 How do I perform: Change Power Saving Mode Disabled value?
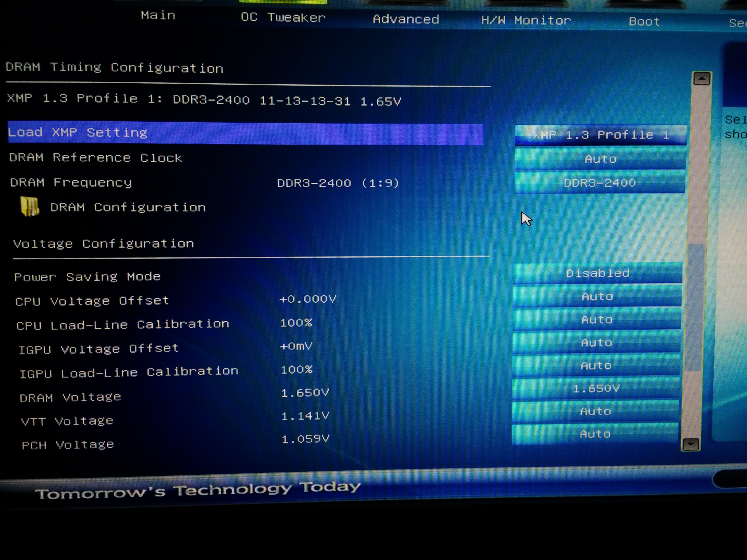[597, 273]
